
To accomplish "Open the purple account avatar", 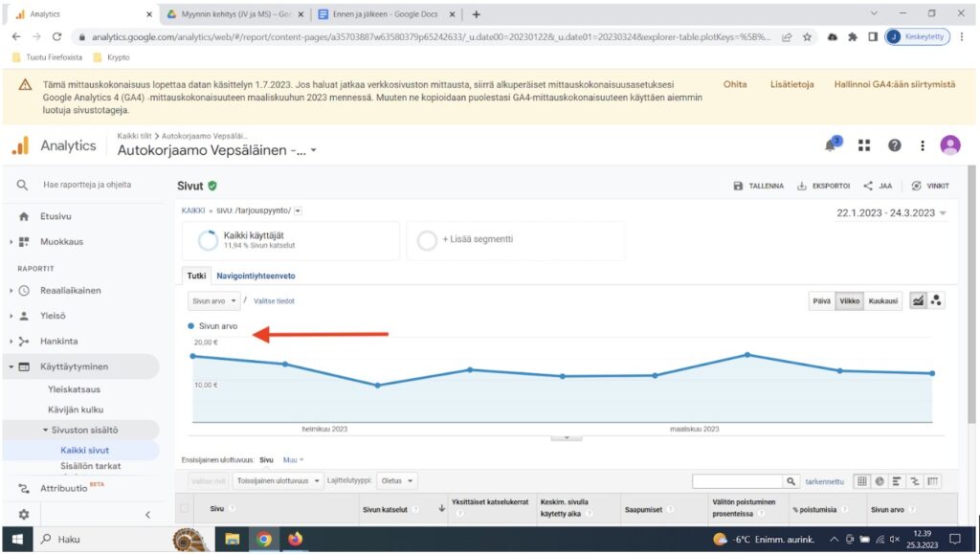I will (950, 144).
